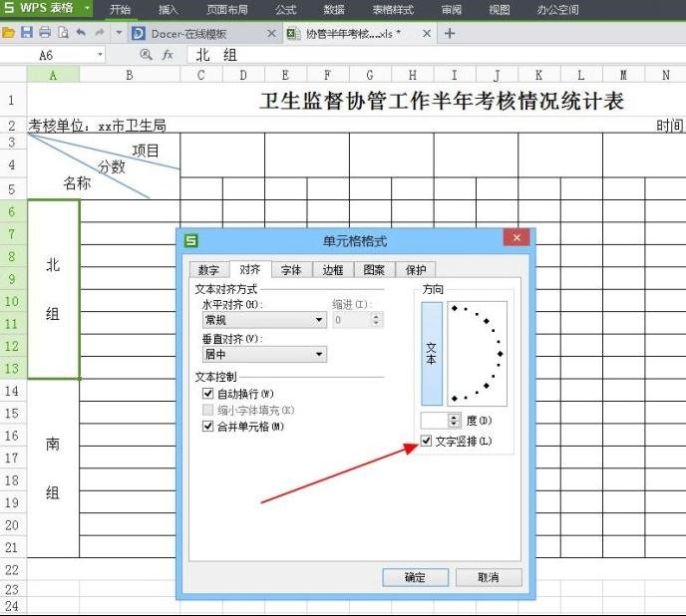The width and height of the screenshot is (686, 616).
Task: Confirm with 确定 button
Action: click(x=415, y=577)
